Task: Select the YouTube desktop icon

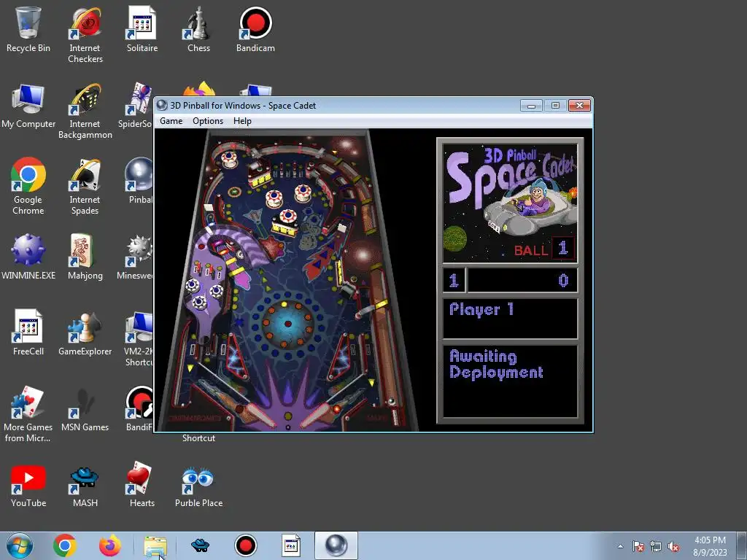Action: 28,485
